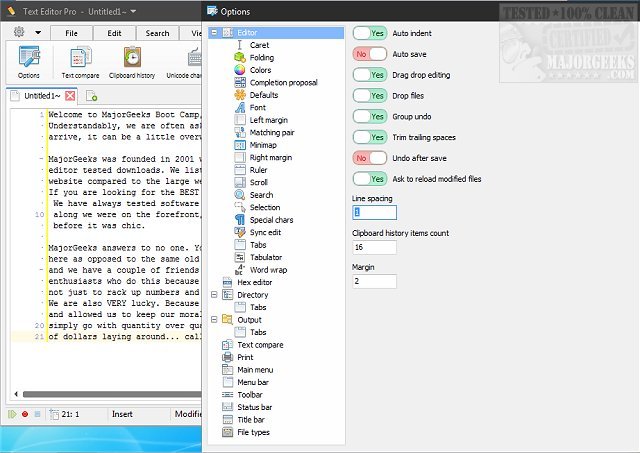Select Menu bar in the options tree
Screen dimensions: 640x453
click(x=253, y=382)
